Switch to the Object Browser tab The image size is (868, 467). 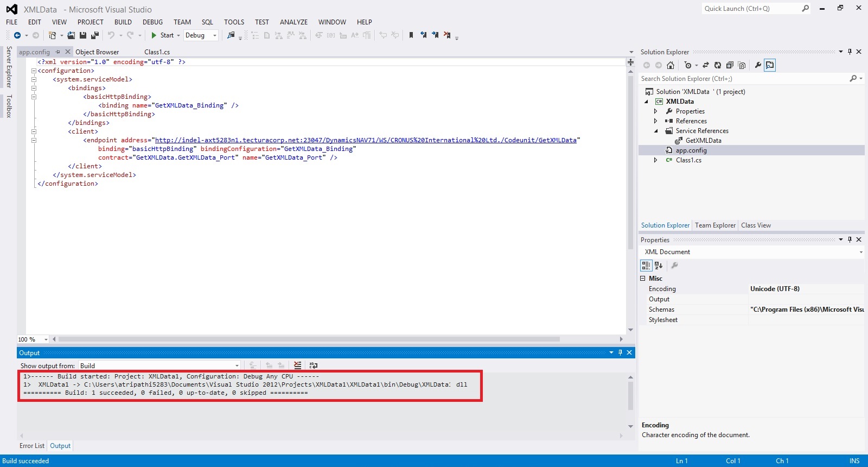pyautogui.click(x=97, y=52)
